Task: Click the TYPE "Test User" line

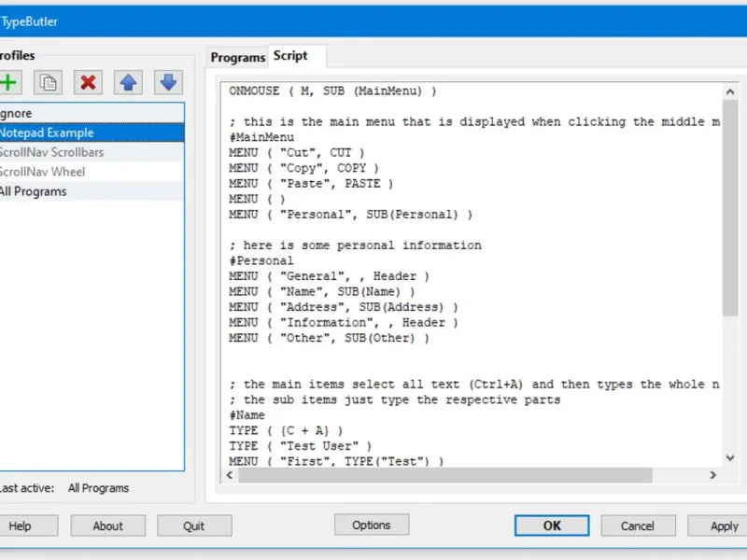Action: pos(300,446)
